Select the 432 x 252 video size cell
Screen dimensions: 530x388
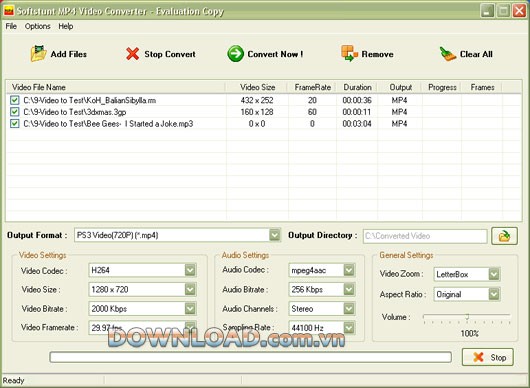click(x=257, y=100)
